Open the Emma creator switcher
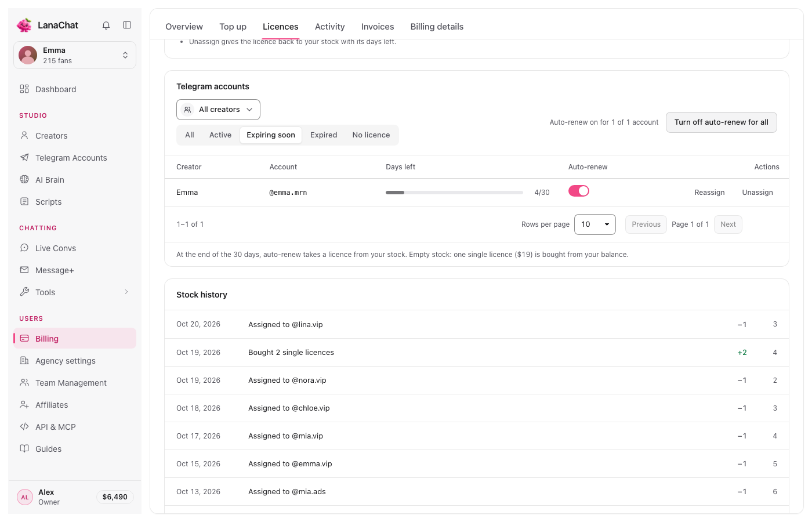The width and height of the screenshot is (812, 522). click(75, 55)
